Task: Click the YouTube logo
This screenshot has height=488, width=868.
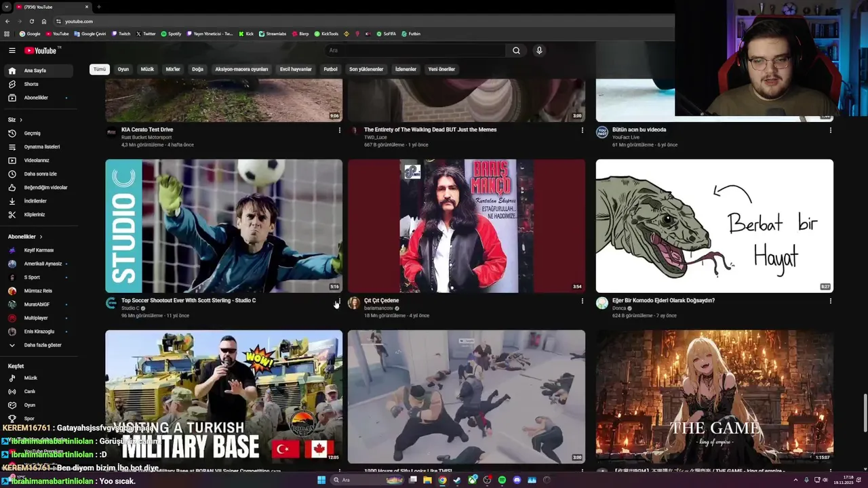Action: [x=42, y=51]
